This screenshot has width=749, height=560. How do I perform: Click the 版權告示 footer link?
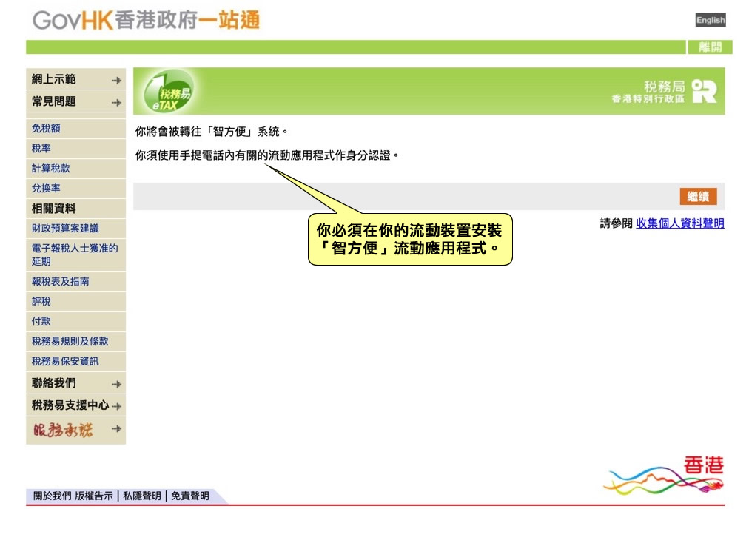[x=94, y=496]
